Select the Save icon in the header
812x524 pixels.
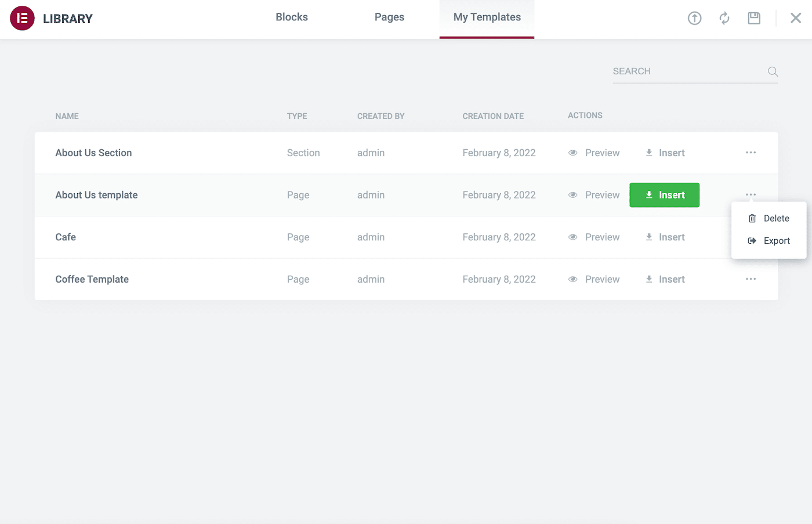pos(753,18)
